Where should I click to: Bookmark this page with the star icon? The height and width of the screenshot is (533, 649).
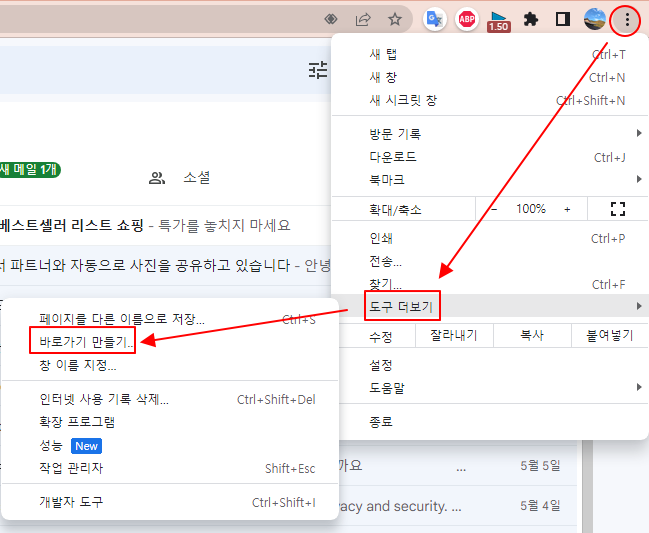[x=395, y=19]
